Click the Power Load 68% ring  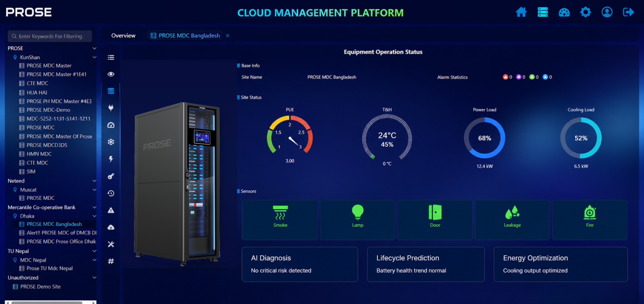(x=485, y=138)
